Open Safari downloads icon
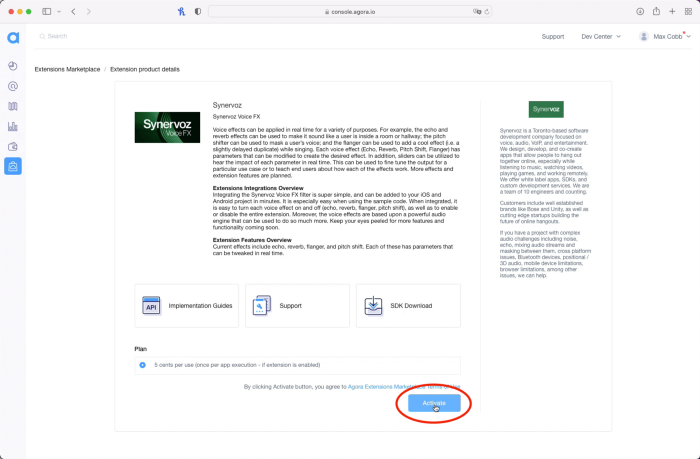Viewport: 700px width, 459px height. point(640,12)
